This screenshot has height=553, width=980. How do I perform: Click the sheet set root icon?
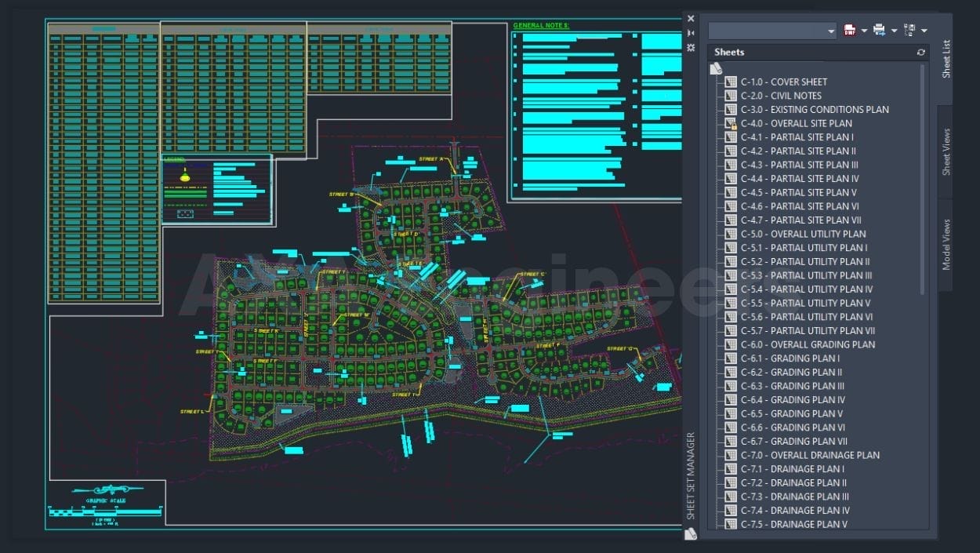[715, 69]
